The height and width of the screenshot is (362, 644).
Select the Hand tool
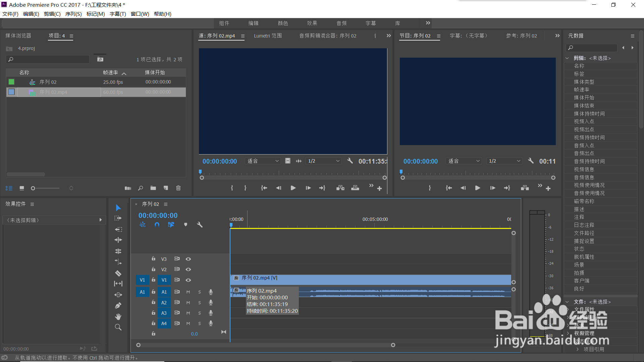click(x=118, y=316)
